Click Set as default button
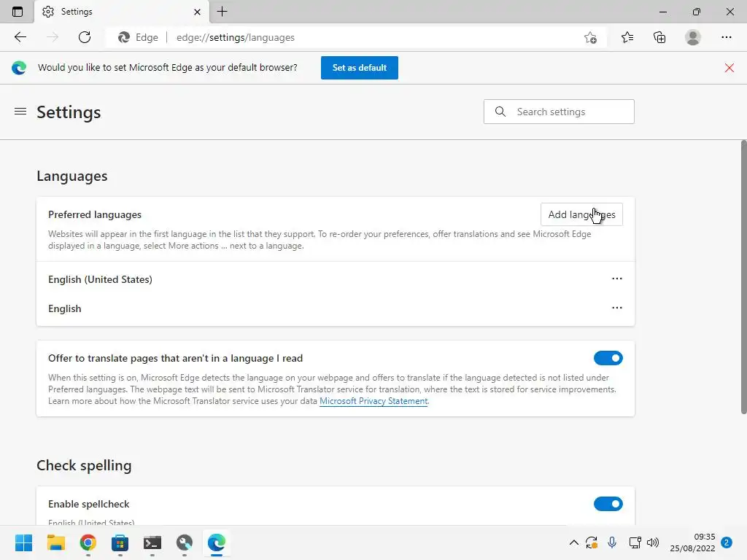This screenshot has width=747, height=560. (x=359, y=68)
